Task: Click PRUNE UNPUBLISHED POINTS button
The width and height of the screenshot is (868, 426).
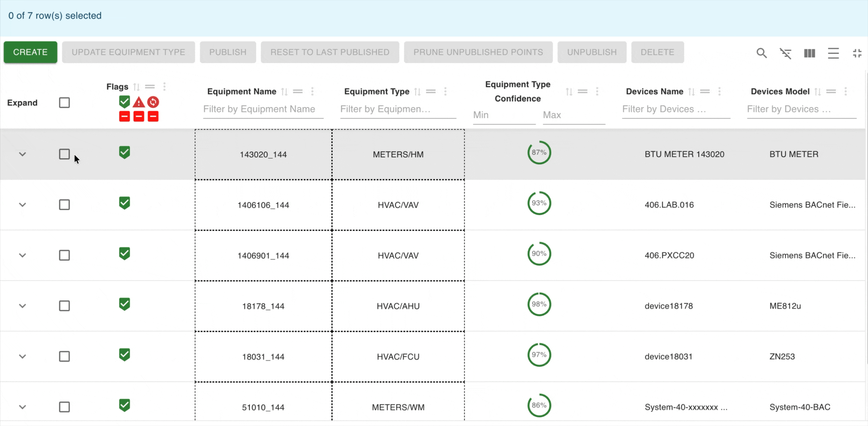Action: pyautogui.click(x=478, y=52)
